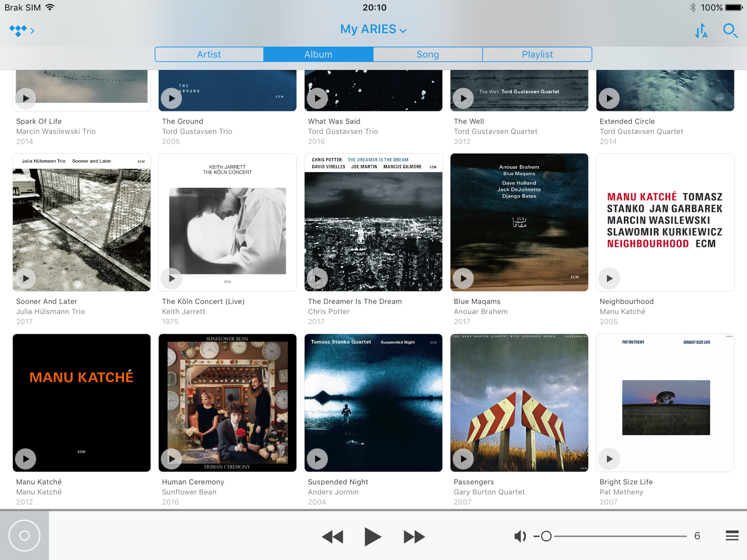This screenshot has height=560, width=747.
Task: Select artist name 'Marcin Wasilewski Trio'
Action: tap(56, 132)
